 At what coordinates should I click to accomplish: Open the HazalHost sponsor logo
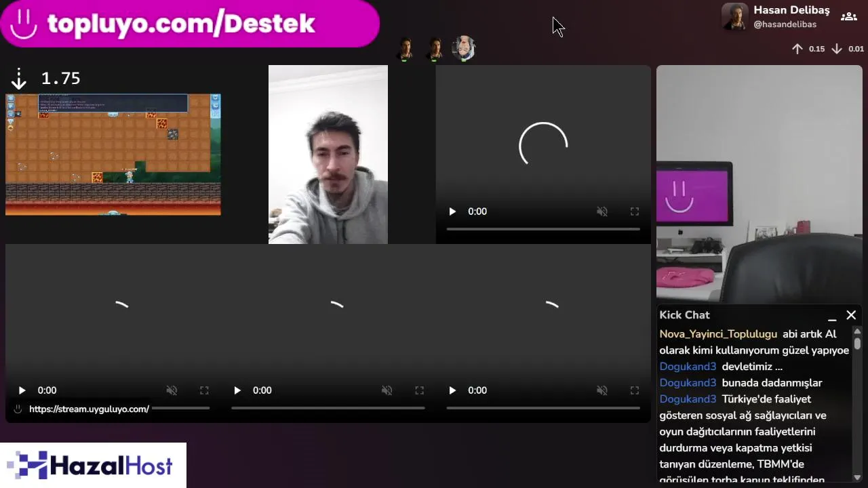tap(93, 465)
